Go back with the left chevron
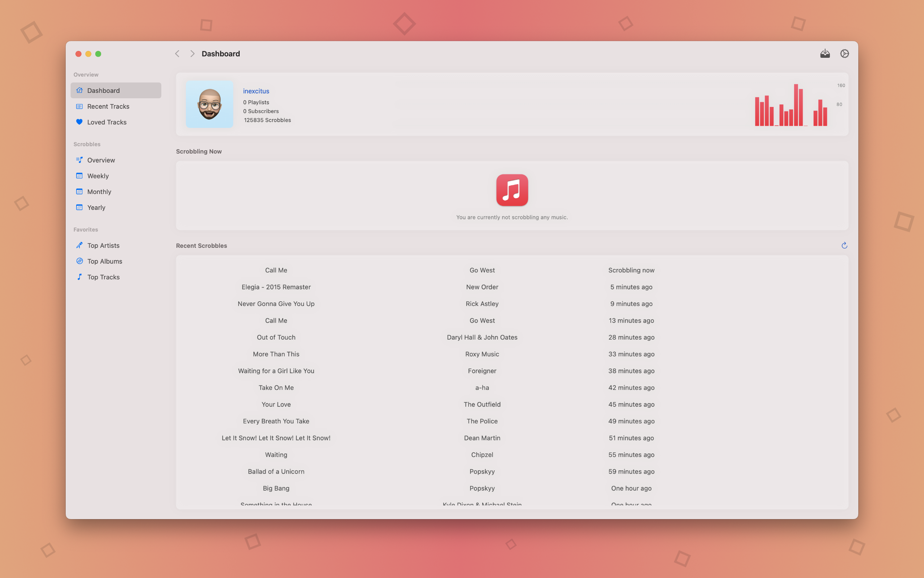Viewport: 924px width, 578px height. (x=177, y=53)
